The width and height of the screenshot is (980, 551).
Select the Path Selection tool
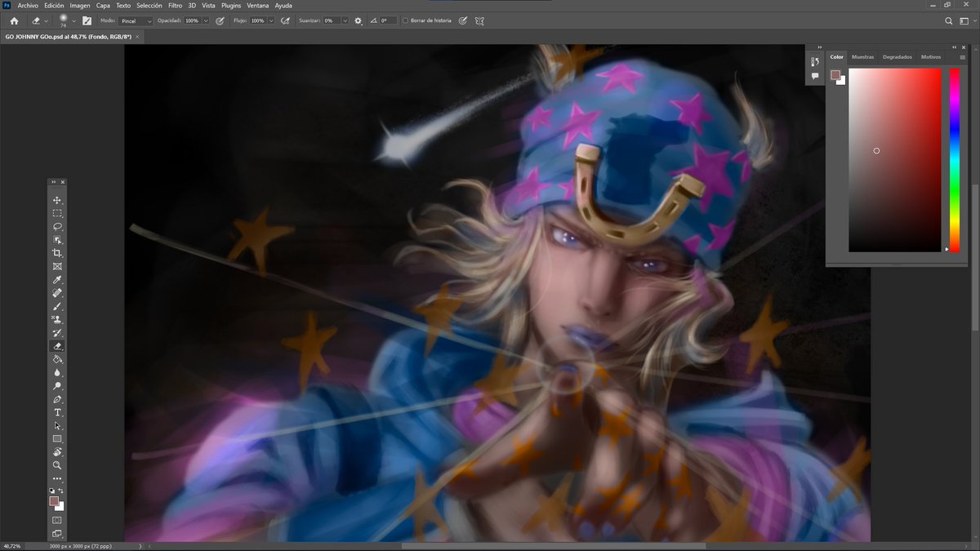(x=57, y=425)
